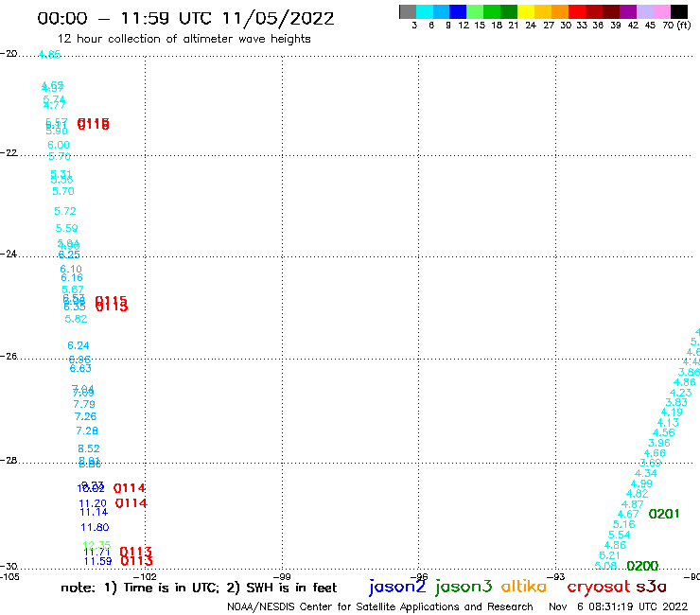Click the wave height value '7.26'
Viewport: 700px width, 615px height.
tap(86, 416)
